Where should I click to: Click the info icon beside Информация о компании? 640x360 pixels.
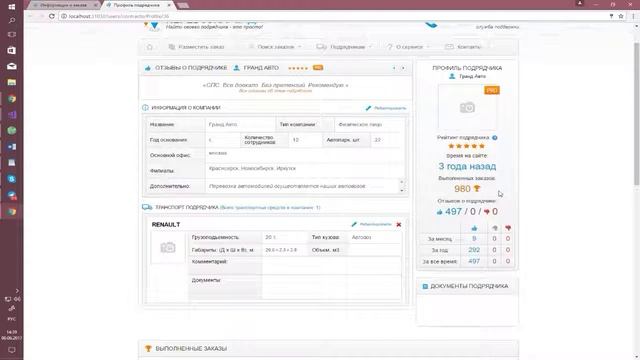tap(145, 108)
